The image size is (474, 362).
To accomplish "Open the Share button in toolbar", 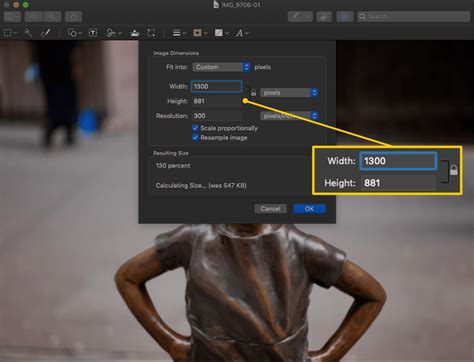I will point(73,16).
